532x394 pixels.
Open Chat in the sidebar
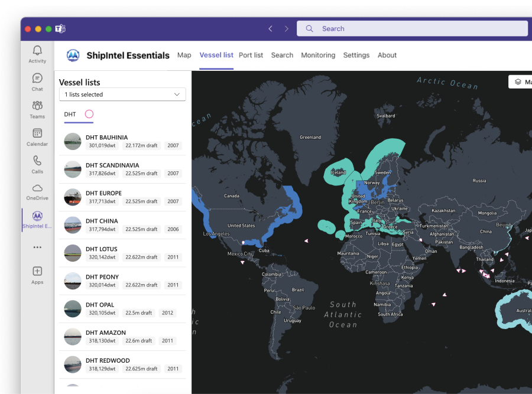tap(37, 79)
